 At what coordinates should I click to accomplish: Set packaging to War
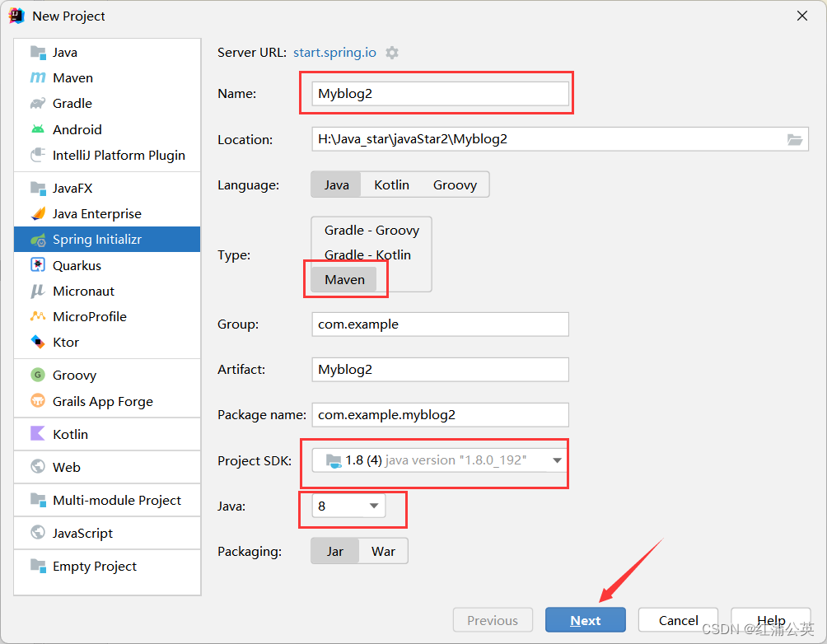[384, 551]
